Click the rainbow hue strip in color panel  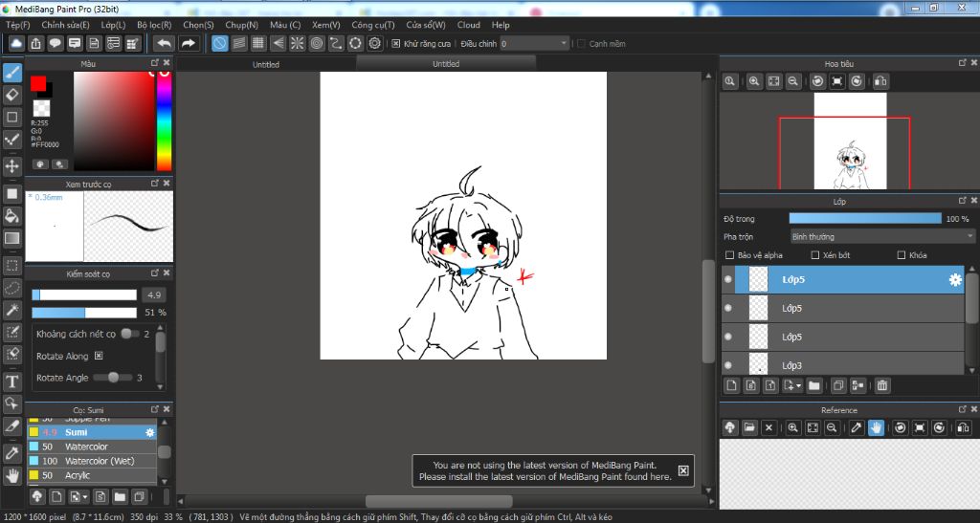(164, 120)
